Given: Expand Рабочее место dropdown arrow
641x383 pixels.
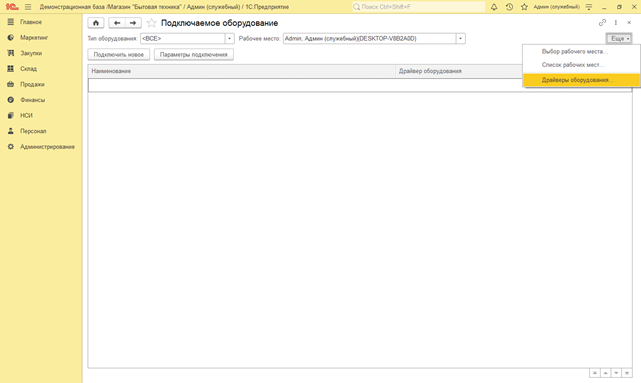Looking at the screenshot, I should pos(460,38).
